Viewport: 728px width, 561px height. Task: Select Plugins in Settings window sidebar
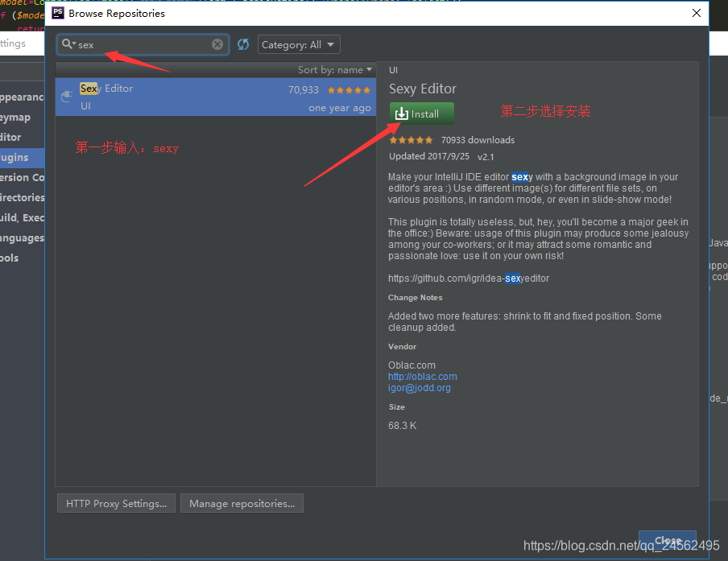tap(23, 158)
